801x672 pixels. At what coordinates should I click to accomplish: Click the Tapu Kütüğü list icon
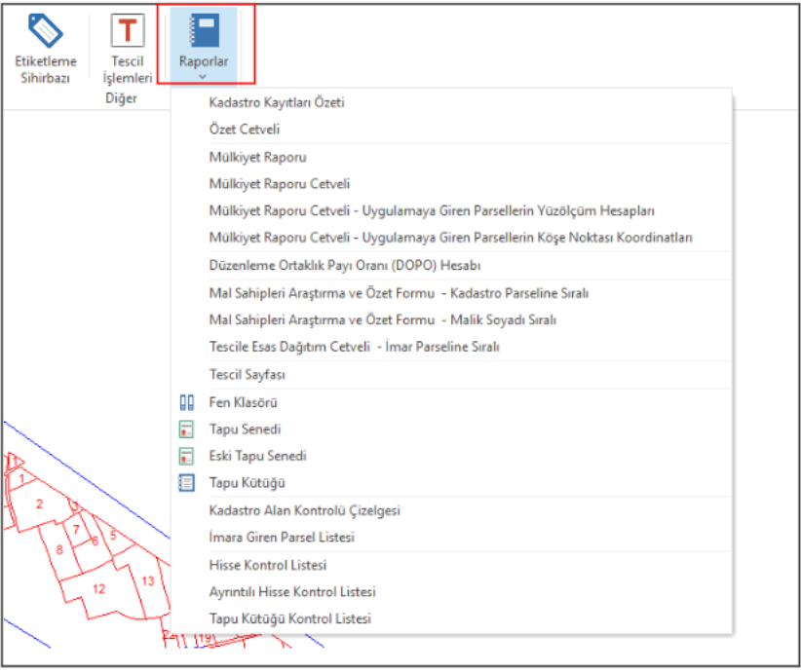(x=187, y=483)
